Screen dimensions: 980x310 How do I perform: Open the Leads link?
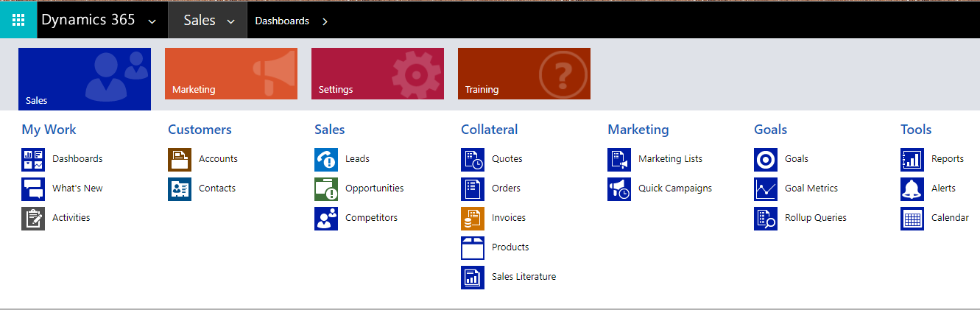[357, 159]
